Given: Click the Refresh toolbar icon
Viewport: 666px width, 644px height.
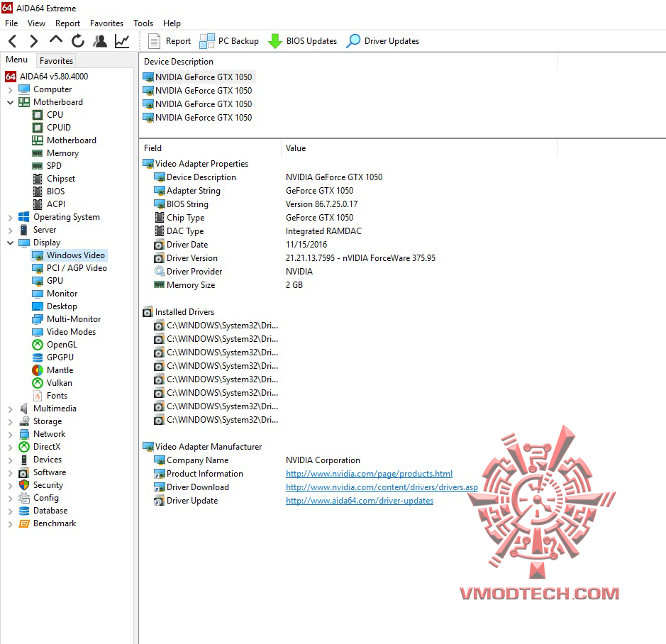Looking at the screenshot, I should (78, 41).
